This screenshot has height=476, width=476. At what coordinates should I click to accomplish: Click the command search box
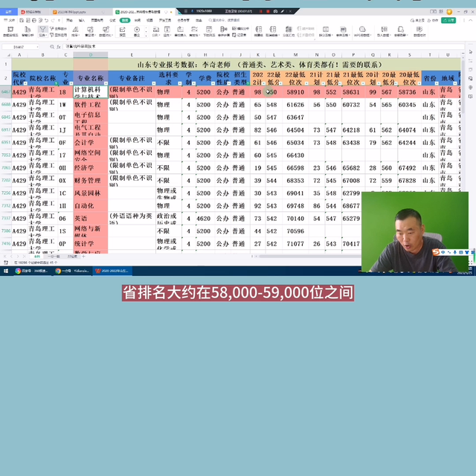click(x=225, y=20)
